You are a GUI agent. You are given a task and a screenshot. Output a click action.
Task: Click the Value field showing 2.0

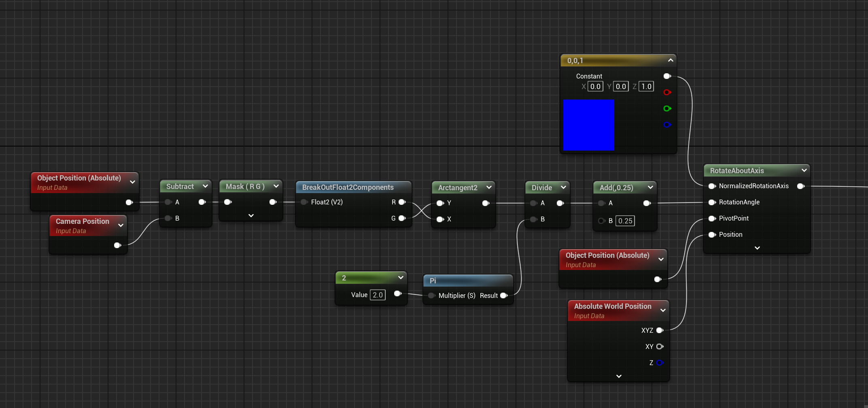[x=378, y=295]
